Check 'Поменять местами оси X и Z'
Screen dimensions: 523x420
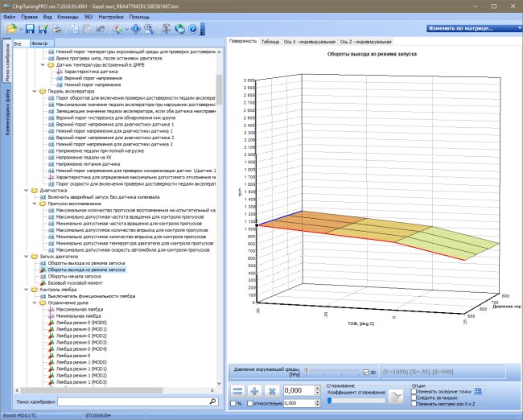414,404
